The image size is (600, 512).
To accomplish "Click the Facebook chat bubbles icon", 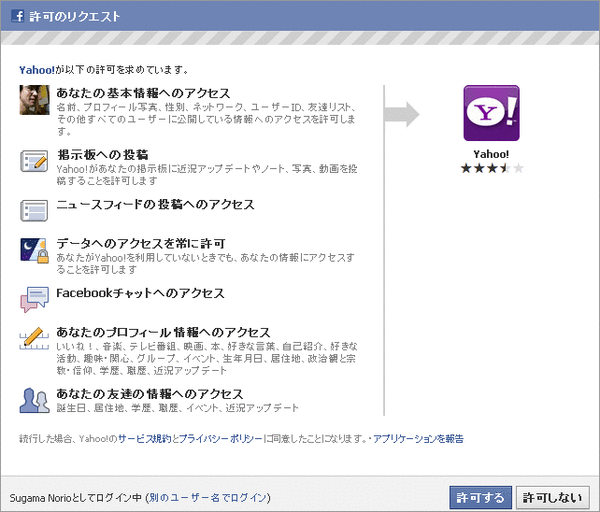I will pyautogui.click(x=34, y=300).
